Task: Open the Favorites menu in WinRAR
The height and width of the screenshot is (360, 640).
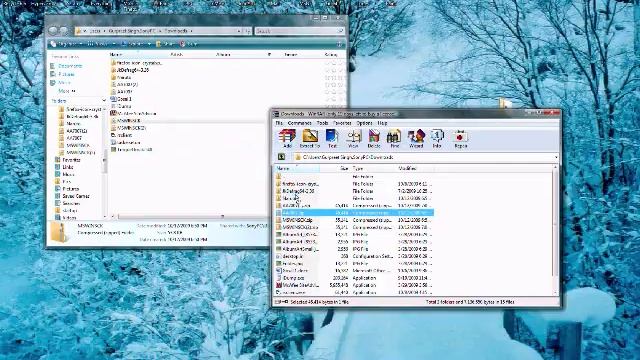Action: click(342, 123)
